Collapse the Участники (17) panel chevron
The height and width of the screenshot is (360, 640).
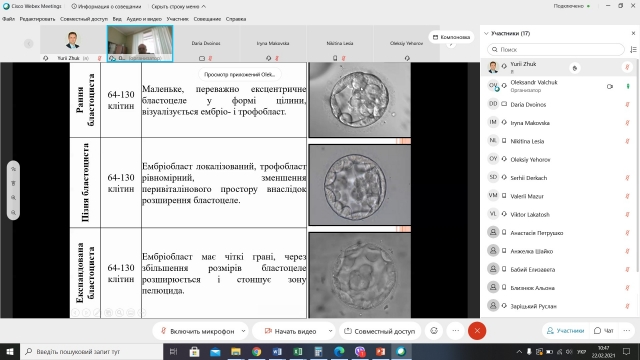click(x=486, y=33)
